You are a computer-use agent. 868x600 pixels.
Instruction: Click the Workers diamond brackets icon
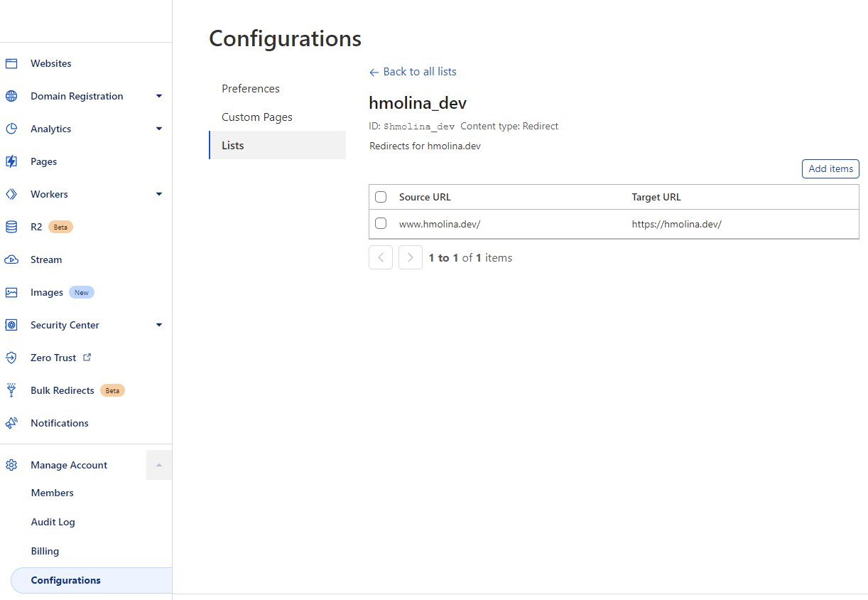[11, 194]
